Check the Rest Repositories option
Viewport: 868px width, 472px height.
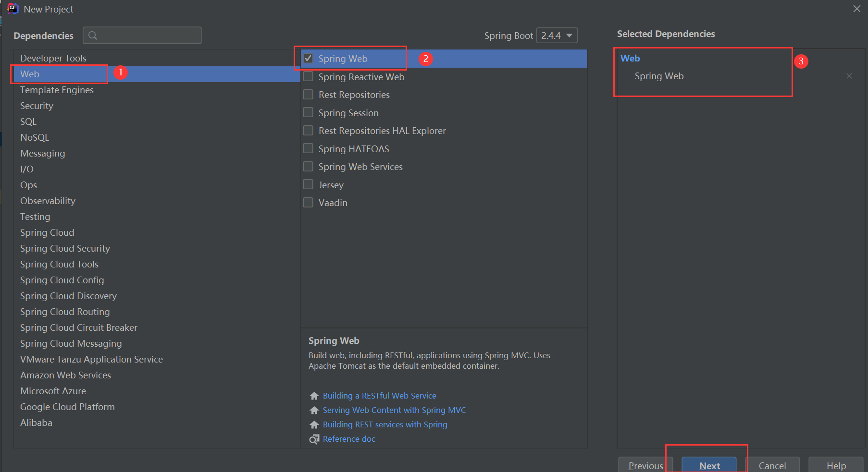click(308, 95)
